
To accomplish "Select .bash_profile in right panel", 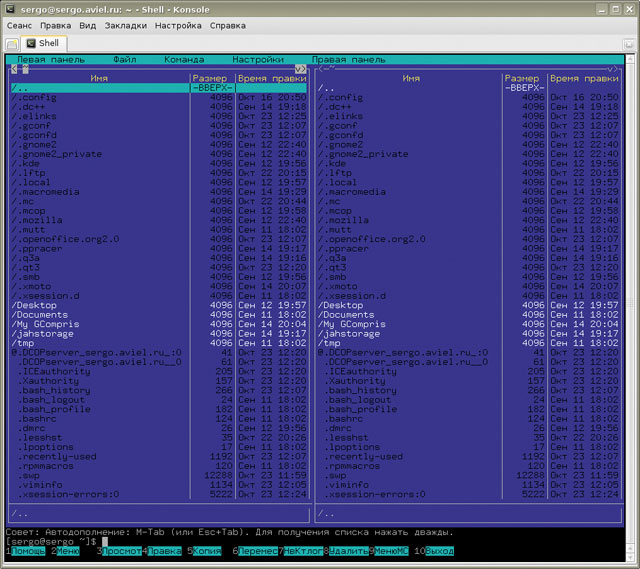I will coord(469,409).
